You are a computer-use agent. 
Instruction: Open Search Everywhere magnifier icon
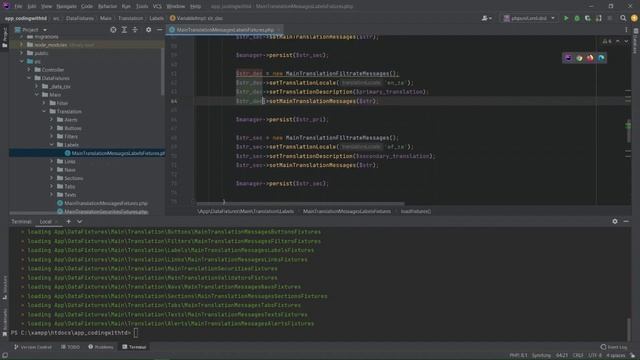[623, 18]
